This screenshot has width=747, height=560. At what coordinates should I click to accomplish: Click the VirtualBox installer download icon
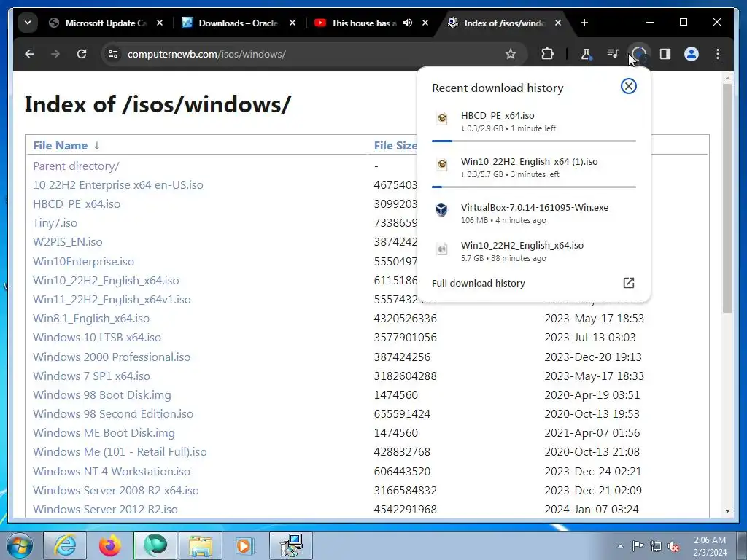coord(441,209)
